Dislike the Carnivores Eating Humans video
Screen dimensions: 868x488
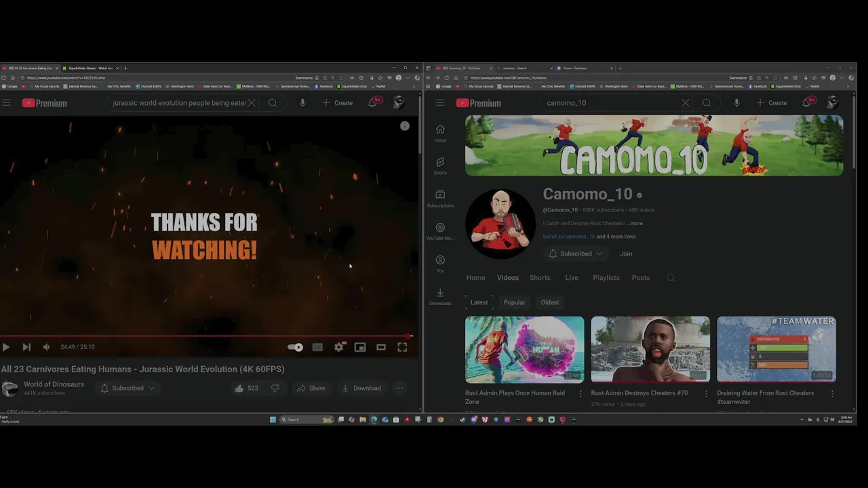[275, 388]
